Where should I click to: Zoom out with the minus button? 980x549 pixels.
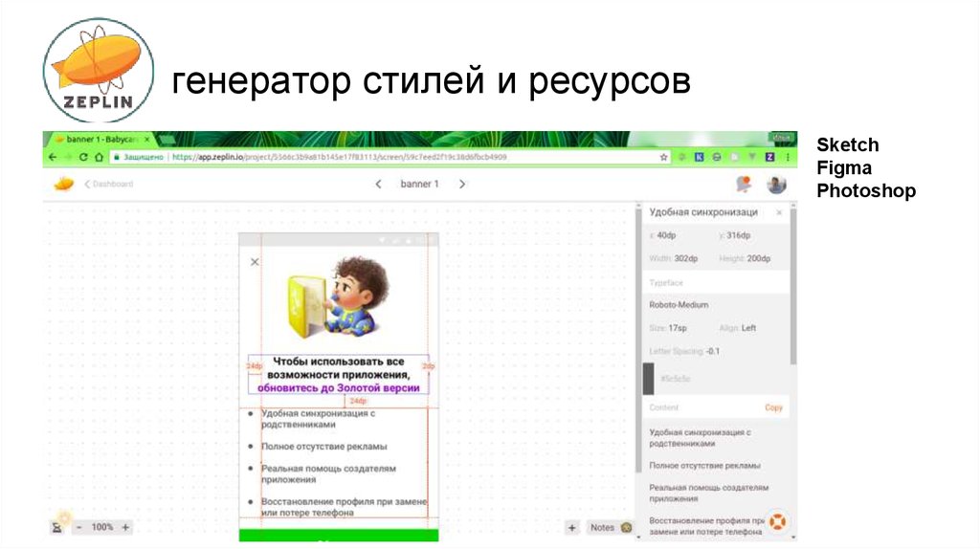78,527
